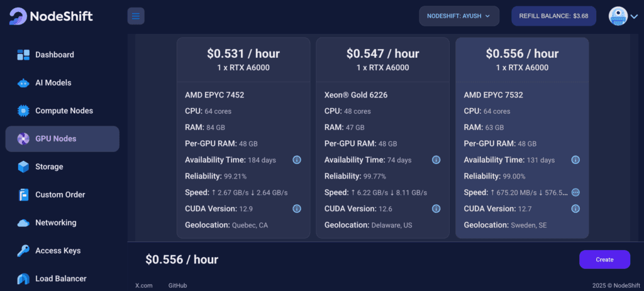Click the NodeShift logo icon

[x=18, y=16]
